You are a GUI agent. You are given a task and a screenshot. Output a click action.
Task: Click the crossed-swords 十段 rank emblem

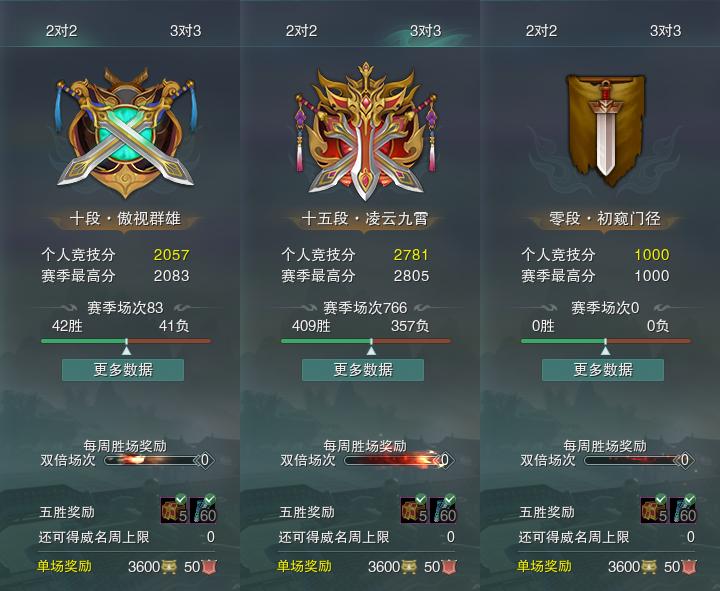click(125, 133)
